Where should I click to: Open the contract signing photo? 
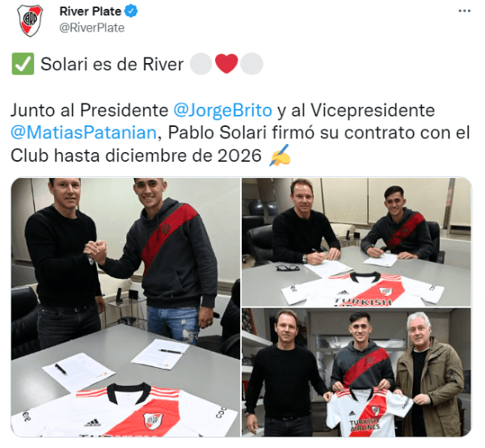[356, 243]
